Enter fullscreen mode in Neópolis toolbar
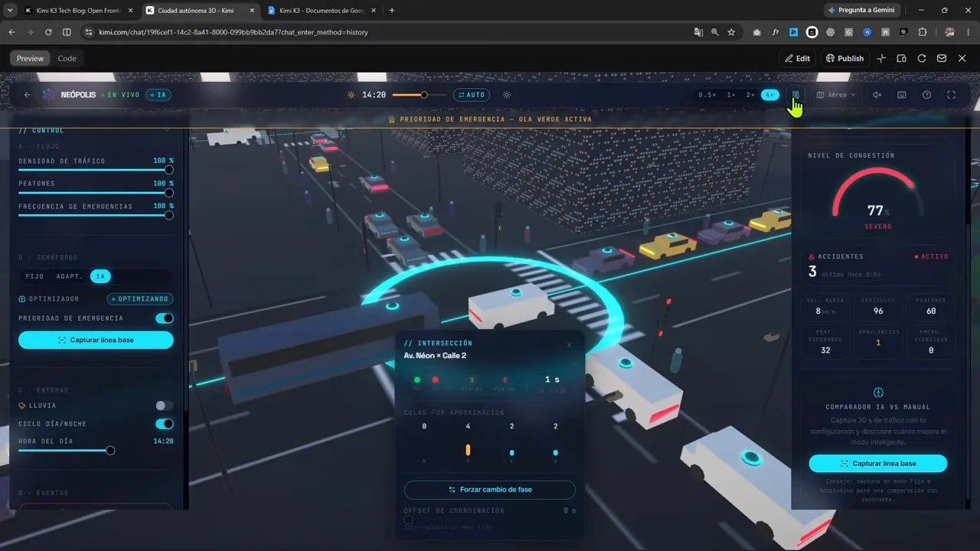This screenshot has height=551, width=980. click(952, 95)
